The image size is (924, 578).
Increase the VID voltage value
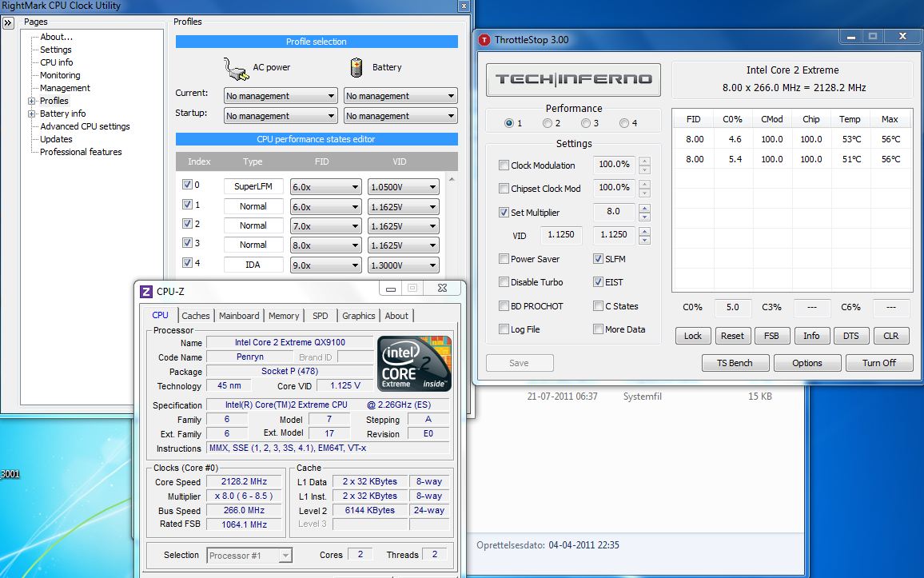(645, 232)
